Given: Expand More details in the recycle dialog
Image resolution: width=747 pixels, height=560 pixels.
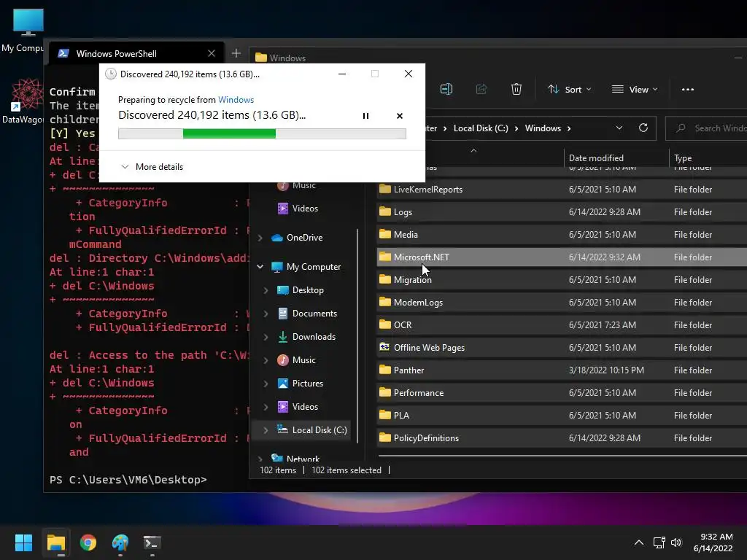Looking at the screenshot, I should click(152, 167).
